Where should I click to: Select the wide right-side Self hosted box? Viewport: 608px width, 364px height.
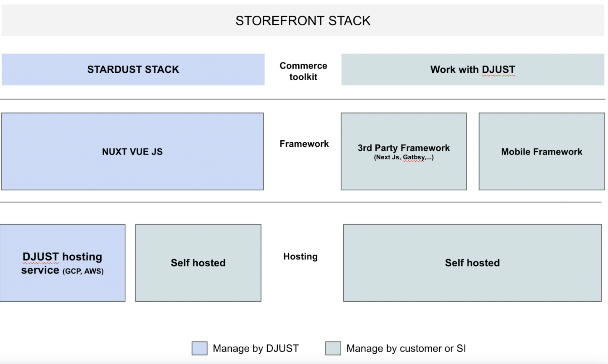(472, 263)
